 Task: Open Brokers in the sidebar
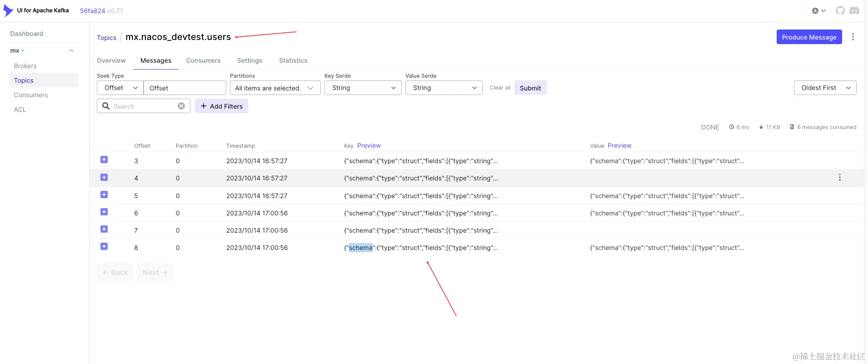click(25, 66)
